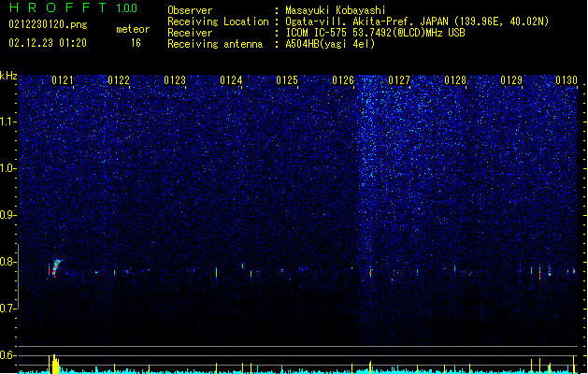Click the 0.8 kHz axis label

coord(8,262)
